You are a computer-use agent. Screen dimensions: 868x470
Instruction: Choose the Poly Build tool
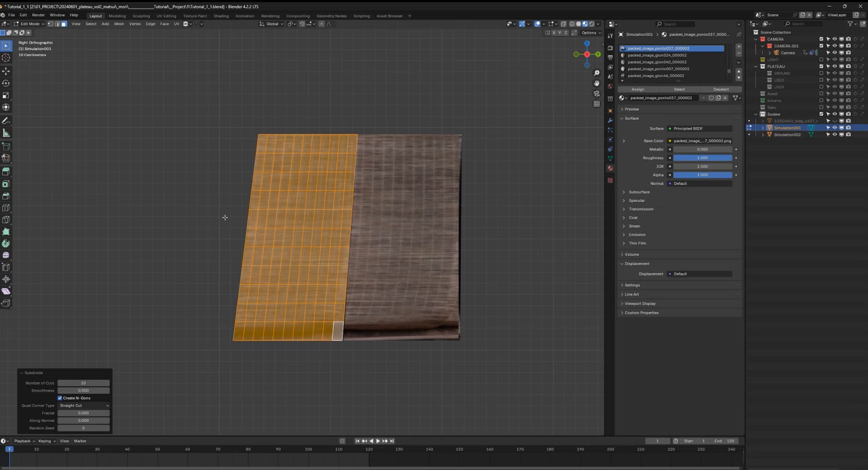click(x=6, y=232)
